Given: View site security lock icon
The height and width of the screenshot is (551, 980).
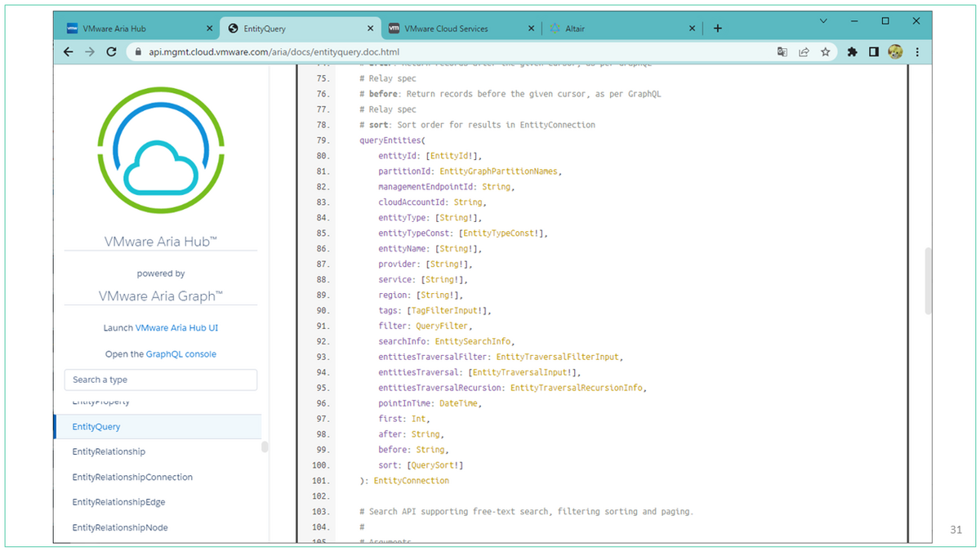Looking at the screenshot, I should pyautogui.click(x=137, y=51).
